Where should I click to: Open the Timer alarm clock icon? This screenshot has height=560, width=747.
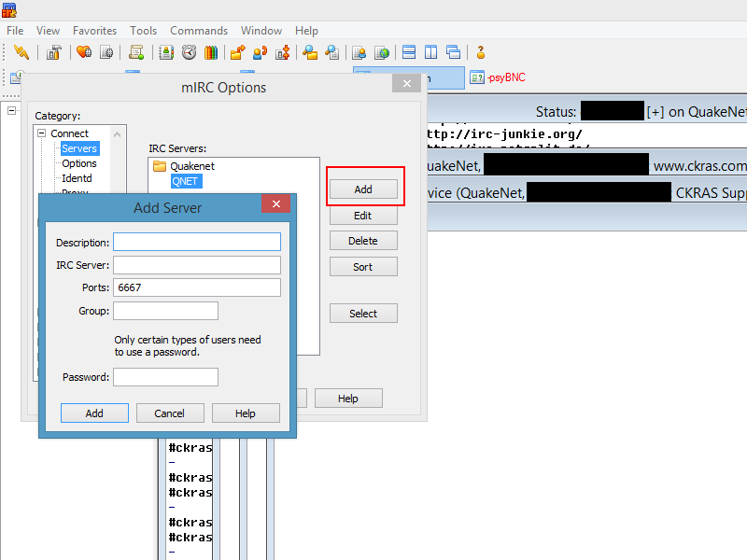(189, 52)
